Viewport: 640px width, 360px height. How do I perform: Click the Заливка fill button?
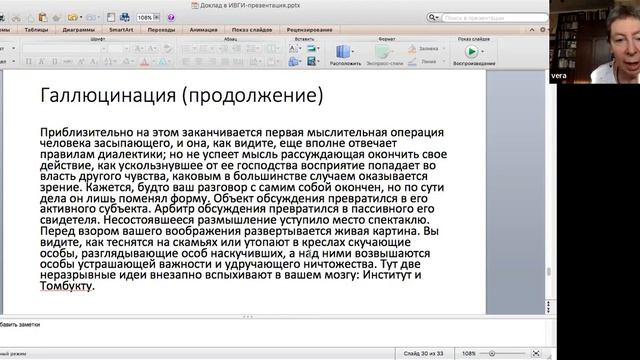424,49
